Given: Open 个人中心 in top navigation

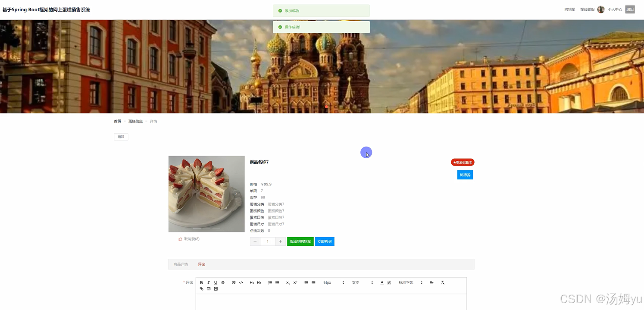Looking at the screenshot, I should click(x=615, y=9).
